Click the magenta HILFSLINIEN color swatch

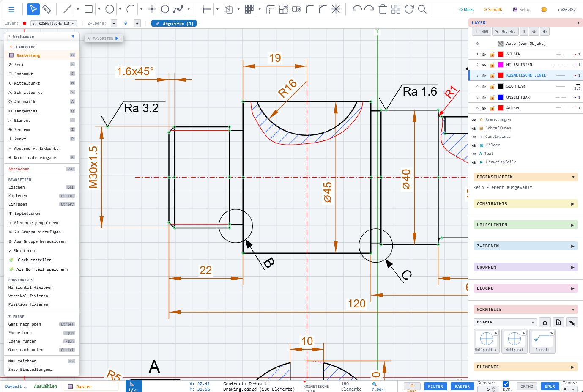click(x=501, y=65)
